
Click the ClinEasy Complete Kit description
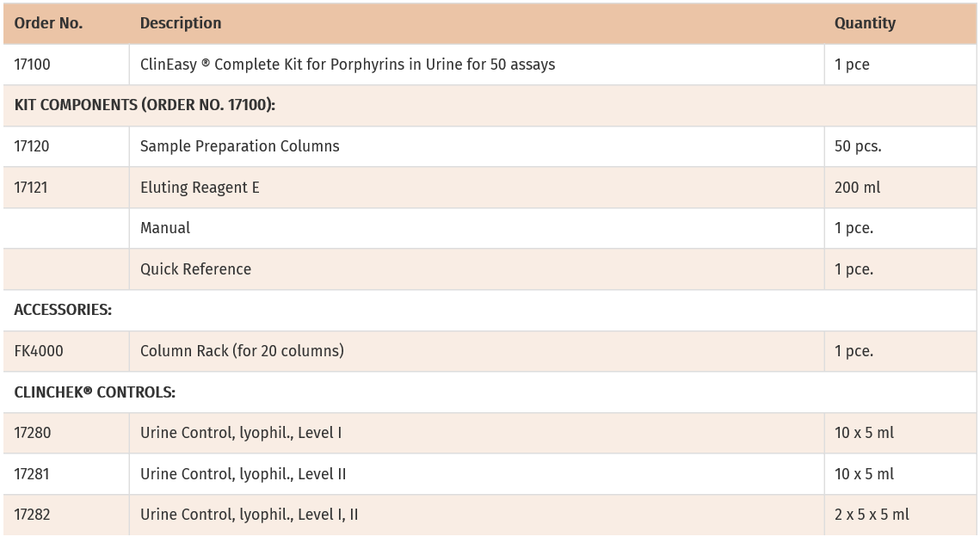click(348, 65)
